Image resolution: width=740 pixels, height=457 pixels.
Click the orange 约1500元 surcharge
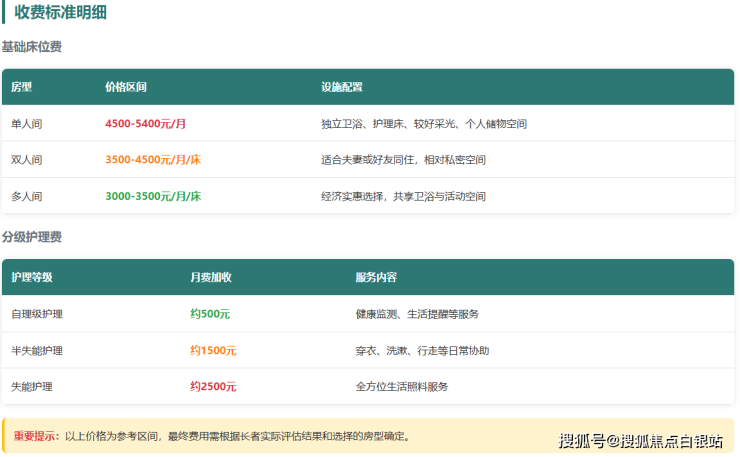(x=213, y=350)
